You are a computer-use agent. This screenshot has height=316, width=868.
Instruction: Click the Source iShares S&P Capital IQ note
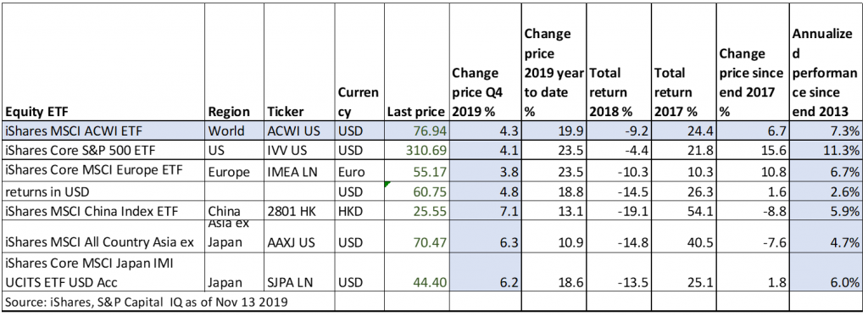147,302
